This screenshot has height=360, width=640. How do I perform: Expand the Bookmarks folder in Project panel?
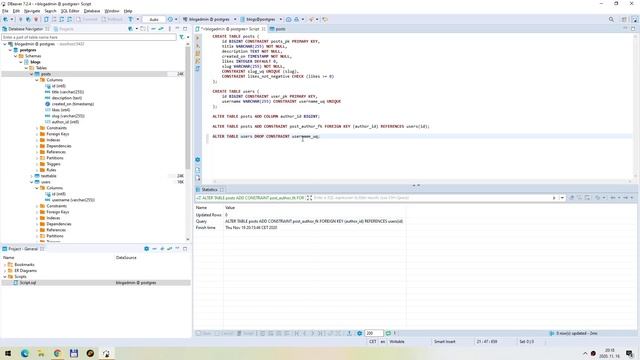click(x=5, y=264)
